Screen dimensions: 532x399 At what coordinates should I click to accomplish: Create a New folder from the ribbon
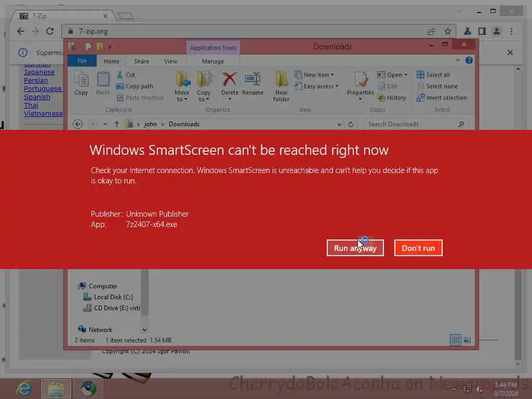pos(281,87)
